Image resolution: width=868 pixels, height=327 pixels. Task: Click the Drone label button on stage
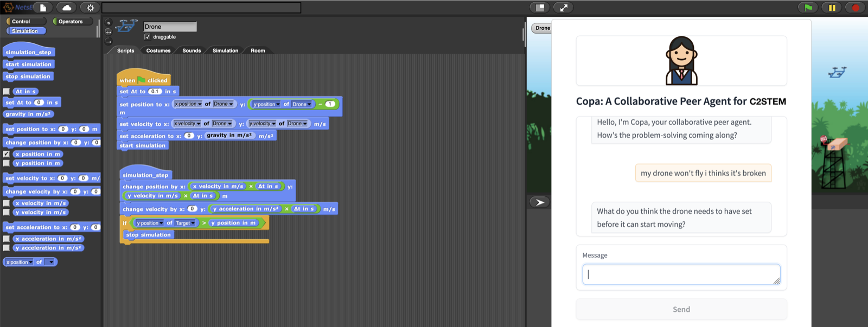pyautogui.click(x=542, y=28)
